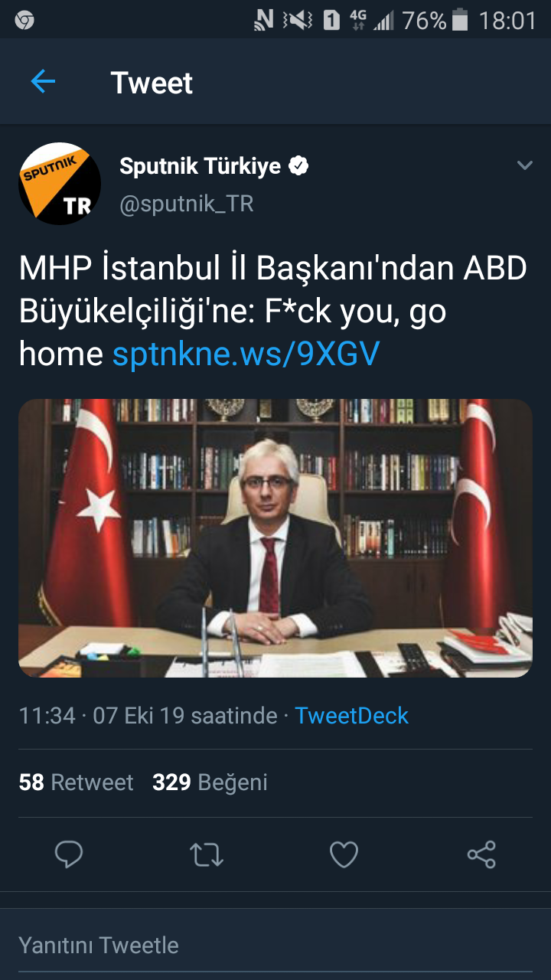This screenshot has height=980, width=551.
Task: Tap the Tweet header title
Action: pos(152,83)
